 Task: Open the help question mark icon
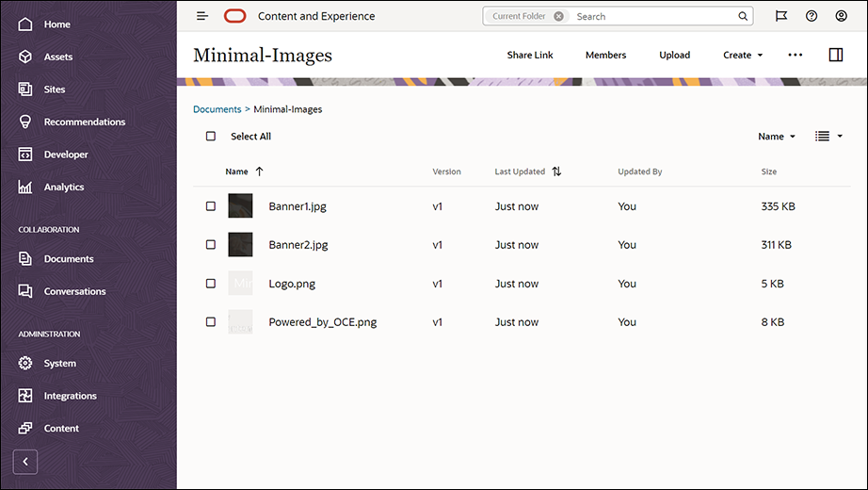[812, 16]
